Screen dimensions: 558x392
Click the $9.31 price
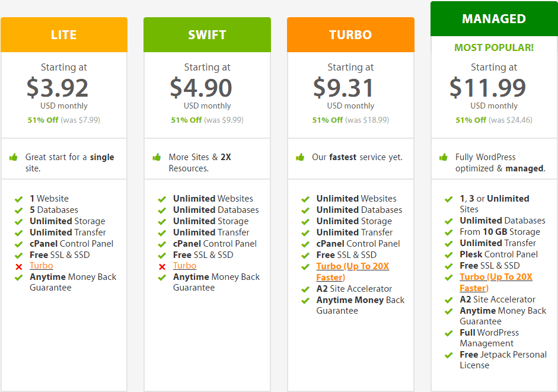343,88
